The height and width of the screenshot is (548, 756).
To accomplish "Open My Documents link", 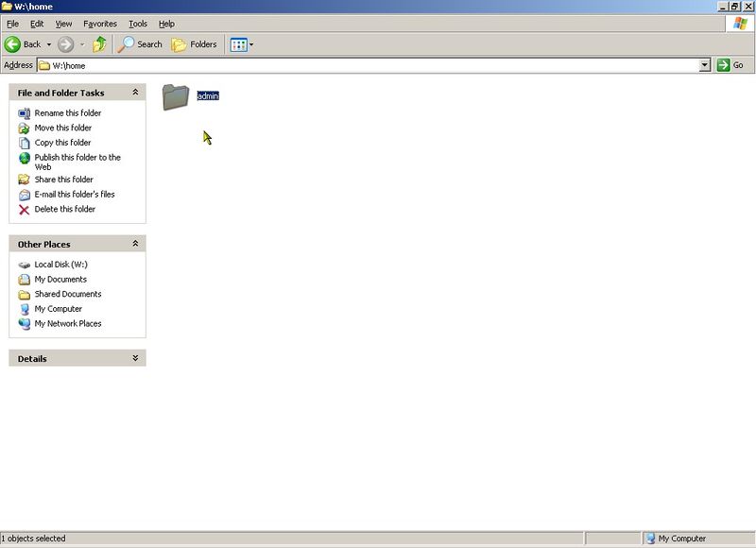I will click(x=60, y=280).
